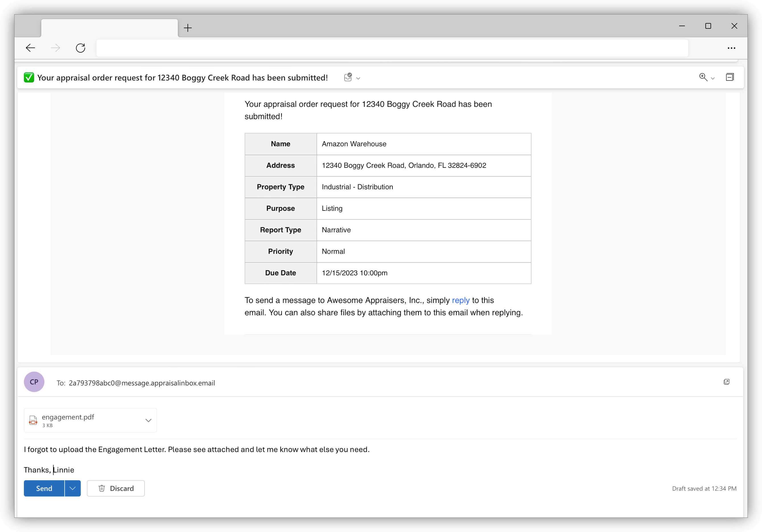Viewport: 762px width, 532px height.
Task: Click the CP sender avatar
Action: (x=34, y=382)
